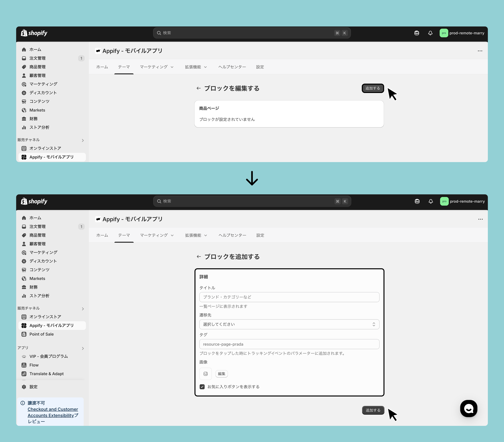Viewport: 504px width, 442px height.
Task: Click back arrow beside ブロックを編集する
Action: click(199, 88)
